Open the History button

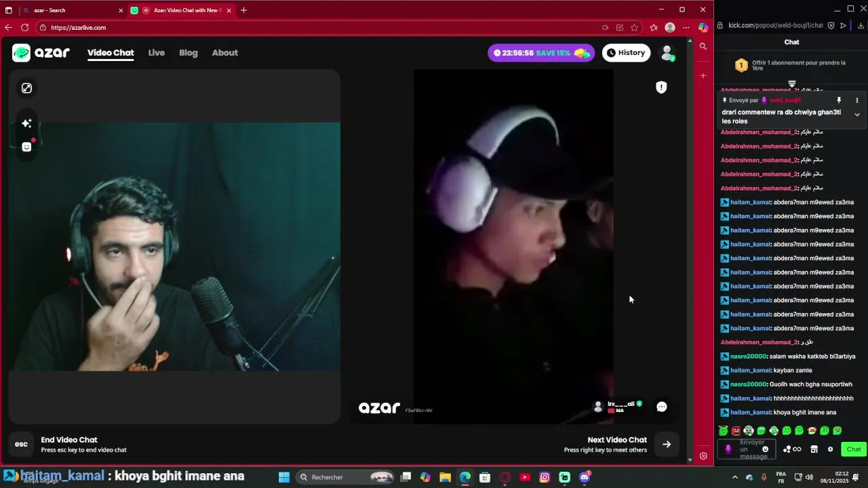pyautogui.click(x=626, y=53)
